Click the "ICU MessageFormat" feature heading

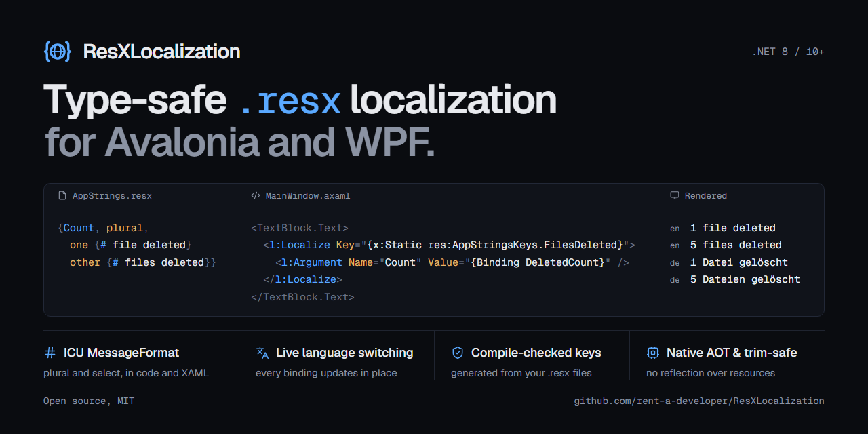click(121, 353)
